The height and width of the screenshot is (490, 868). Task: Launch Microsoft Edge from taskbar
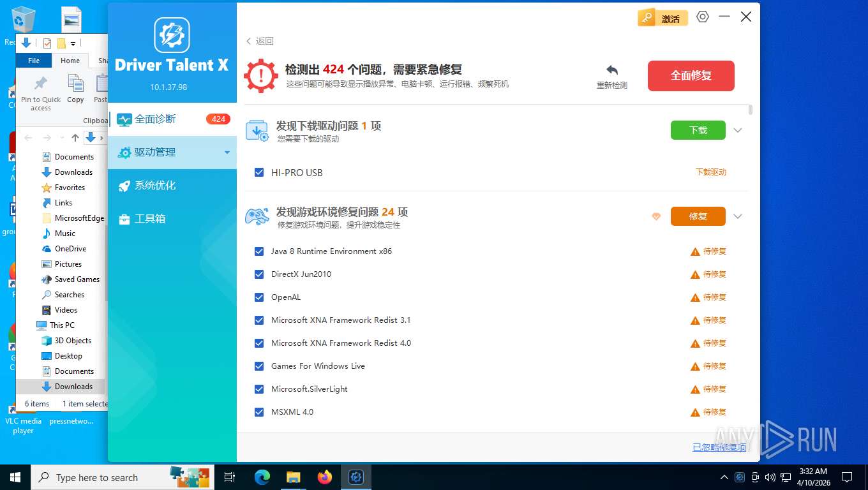click(x=262, y=477)
